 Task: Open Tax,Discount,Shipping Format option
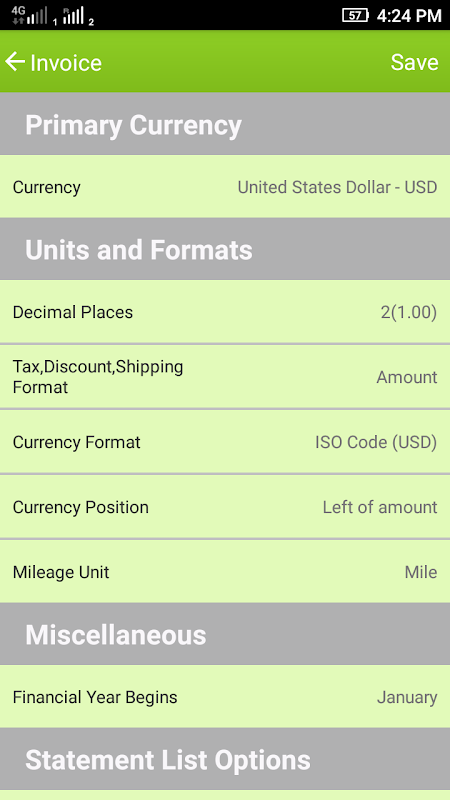point(225,377)
